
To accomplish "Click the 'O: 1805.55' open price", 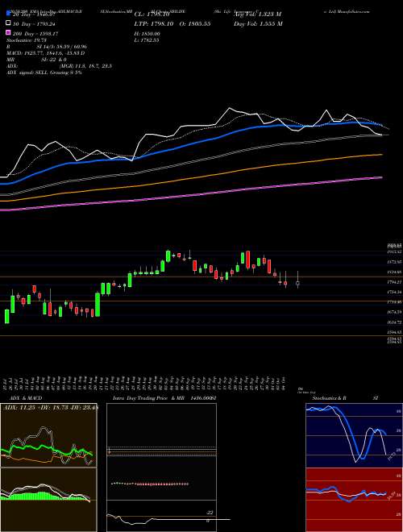I will tap(193, 23).
